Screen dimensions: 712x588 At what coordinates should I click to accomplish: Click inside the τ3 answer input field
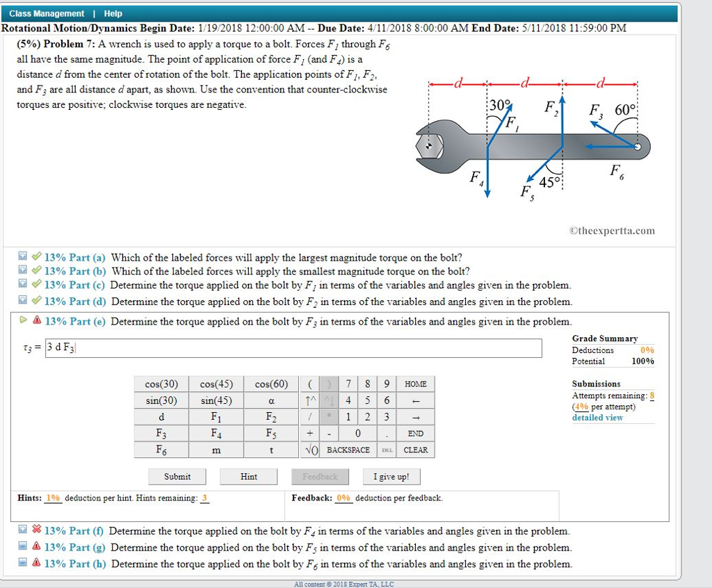click(292, 348)
